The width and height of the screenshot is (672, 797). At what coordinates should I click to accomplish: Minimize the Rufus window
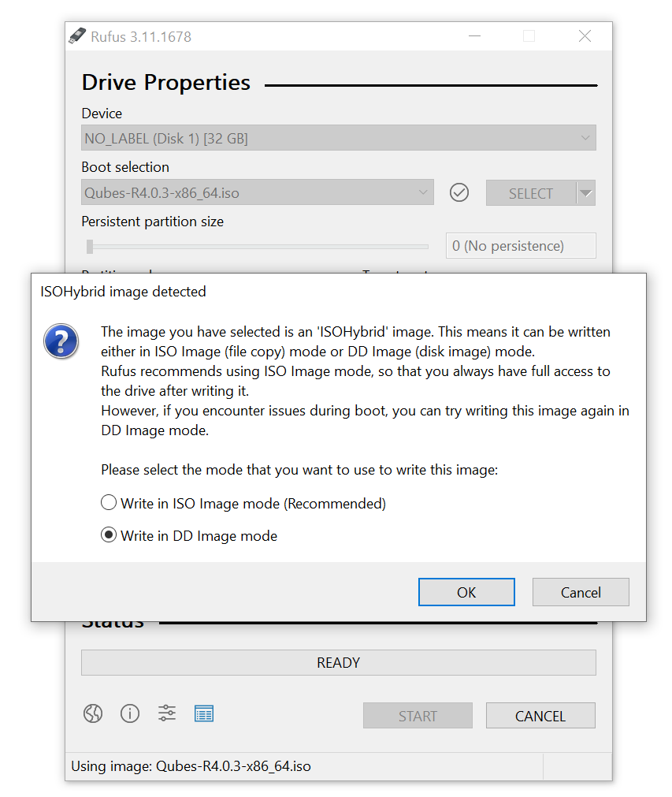point(474,36)
